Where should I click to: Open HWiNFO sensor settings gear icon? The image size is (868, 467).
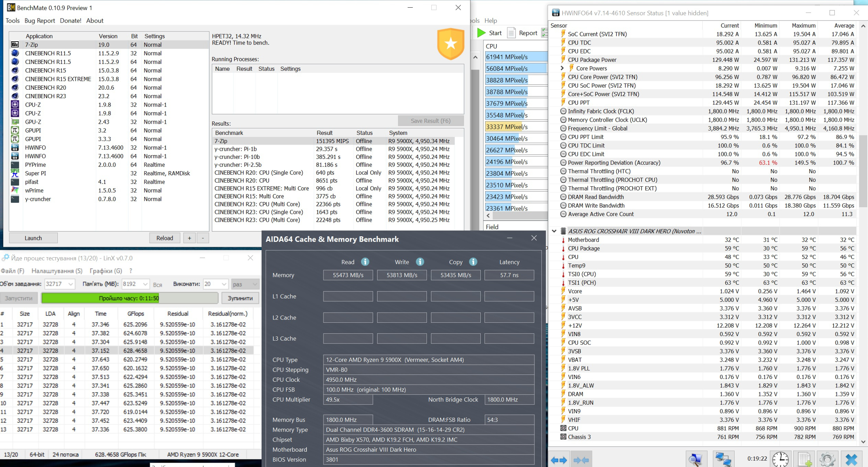(827, 459)
